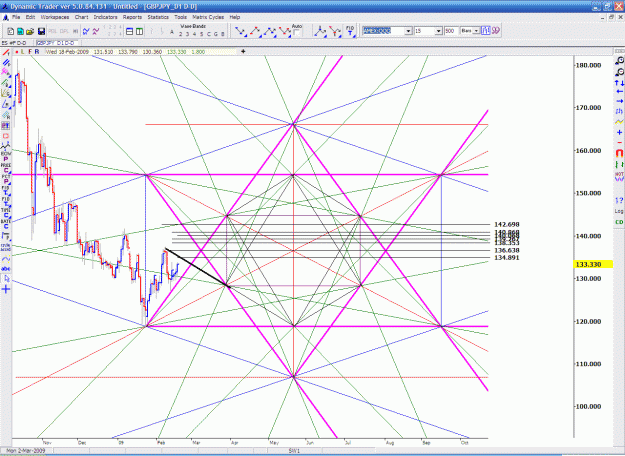The width and height of the screenshot is (625, 456).
Task: Select the magenta fan lines tool
Action: [6, 72]
